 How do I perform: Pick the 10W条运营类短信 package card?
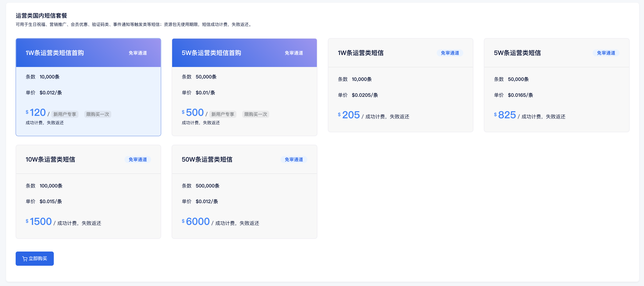(x=88, y=193)
